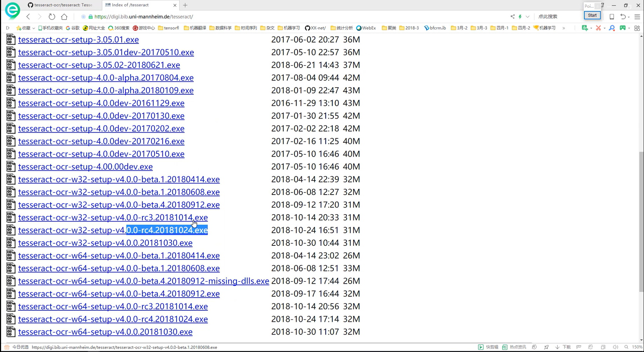
Task: Open '快剪辑' in the status bar
Action: (488, 347)
